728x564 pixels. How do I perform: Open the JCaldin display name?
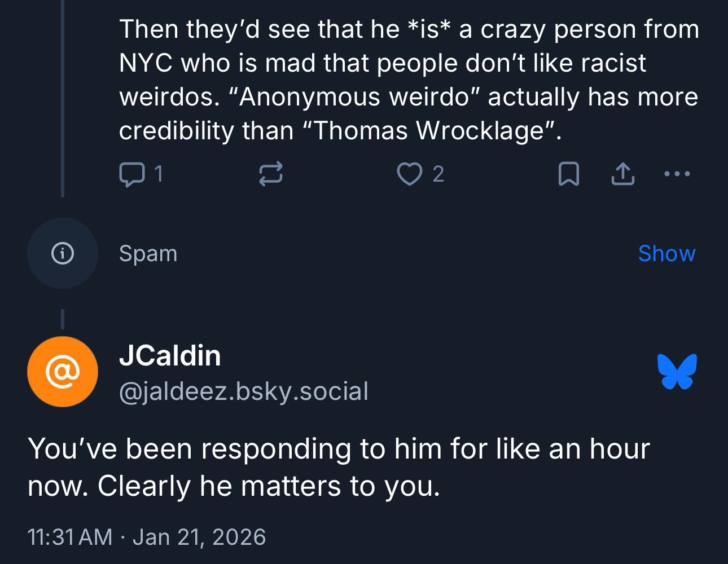(x=170, y=356)
